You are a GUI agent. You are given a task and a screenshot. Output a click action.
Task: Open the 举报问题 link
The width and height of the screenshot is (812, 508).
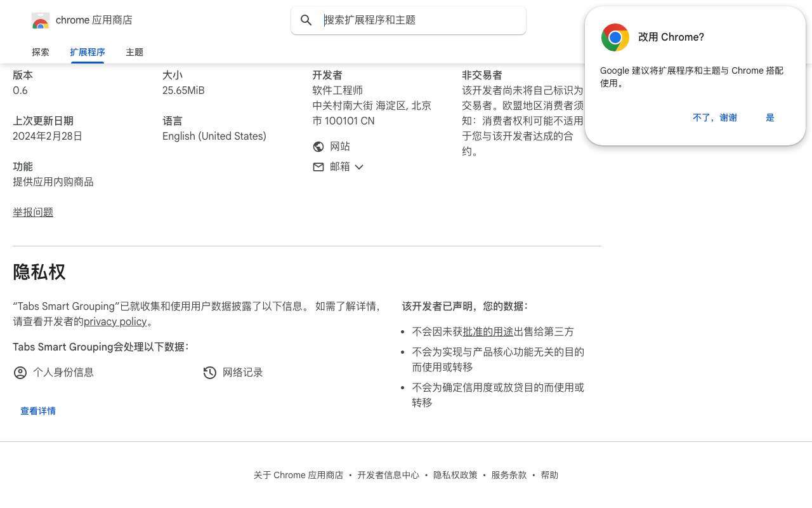(x=33, y=213)
